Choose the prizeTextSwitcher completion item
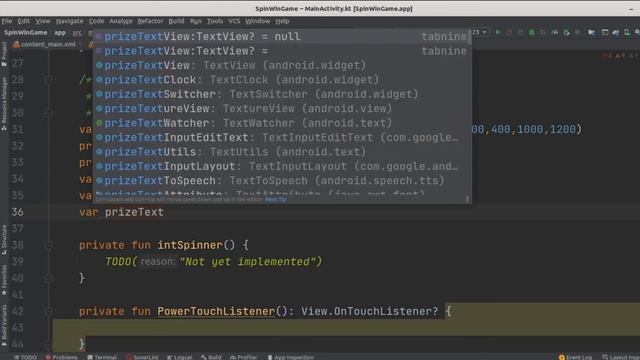The height and width of the screenshot is (360, 640). (x=281, y=94)
